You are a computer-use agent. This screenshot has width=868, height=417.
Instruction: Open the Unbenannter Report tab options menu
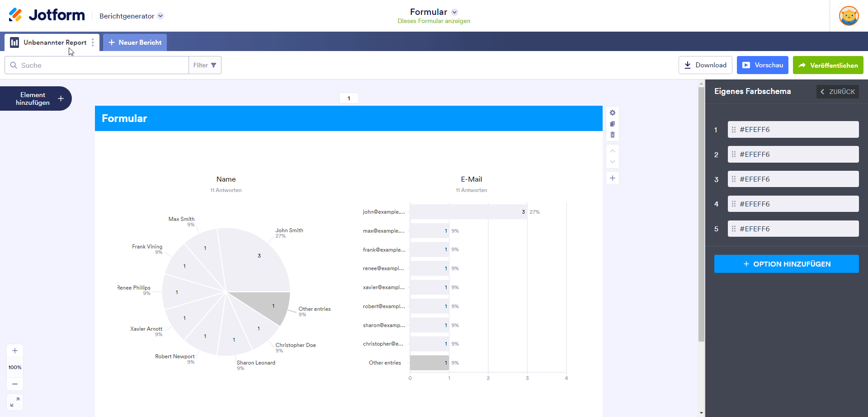93,42
